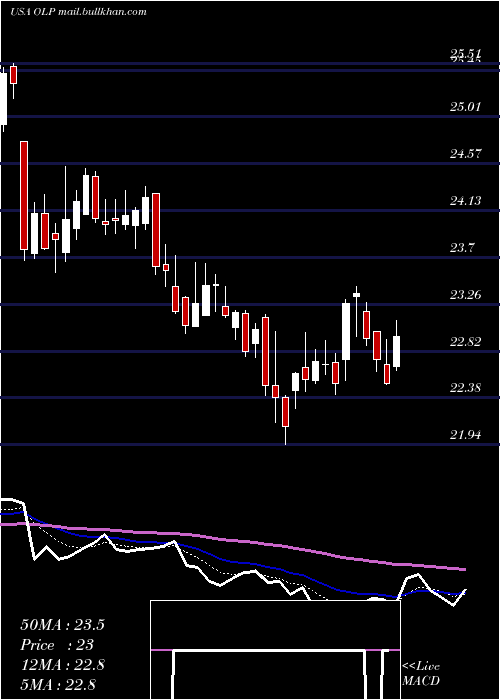Click the 24.13 price level label
500x700 pixels.
click(466, 201)
